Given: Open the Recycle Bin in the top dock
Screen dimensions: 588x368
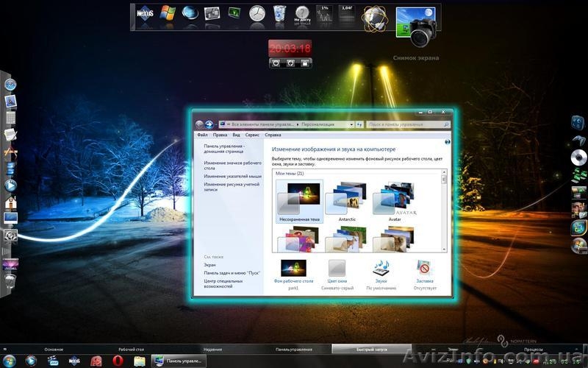Looking at the screenshot, I should pyautogui.click(x=279, y=13).
